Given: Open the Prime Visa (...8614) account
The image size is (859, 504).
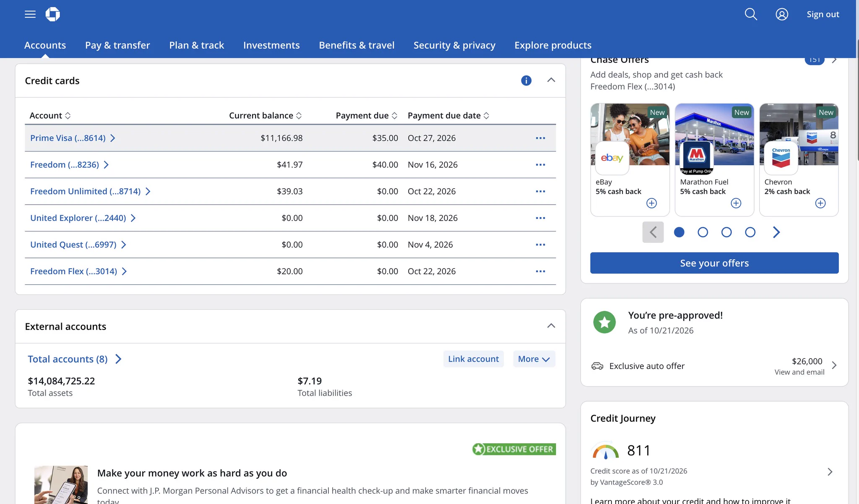Looking at the screenshot, I should [x=73, y=138].
